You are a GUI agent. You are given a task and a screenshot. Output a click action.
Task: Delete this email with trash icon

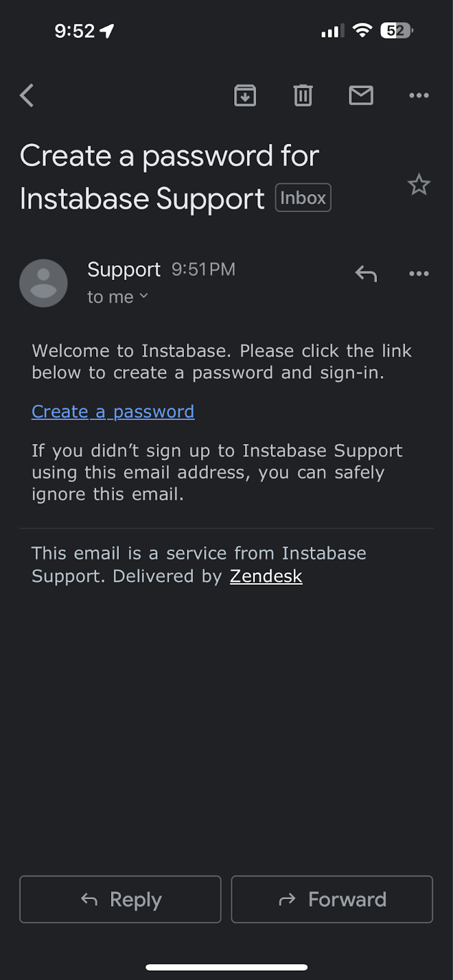pyautogui.click(x=303, y=96)
